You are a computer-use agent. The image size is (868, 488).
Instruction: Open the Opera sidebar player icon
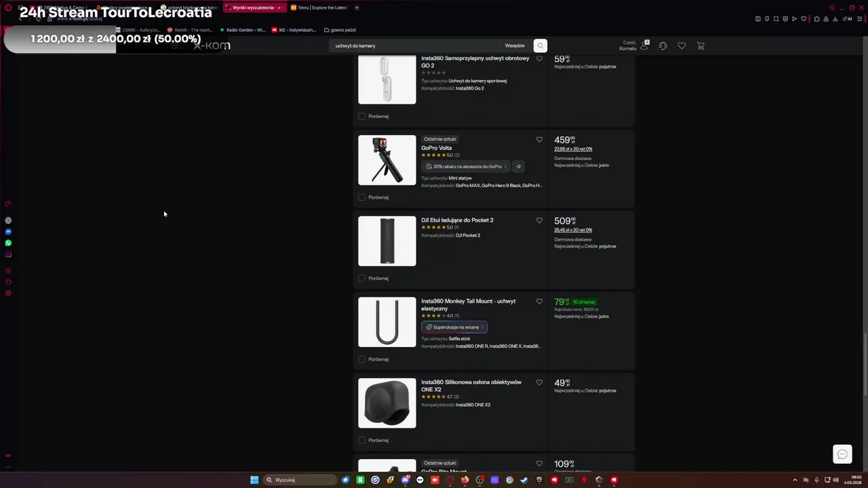coord(8,270)
